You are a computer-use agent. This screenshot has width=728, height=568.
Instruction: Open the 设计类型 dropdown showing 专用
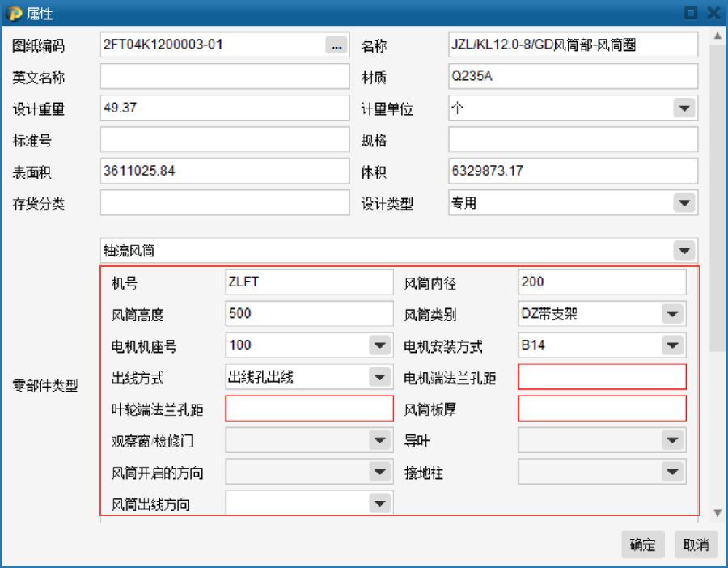click(684, 203)
